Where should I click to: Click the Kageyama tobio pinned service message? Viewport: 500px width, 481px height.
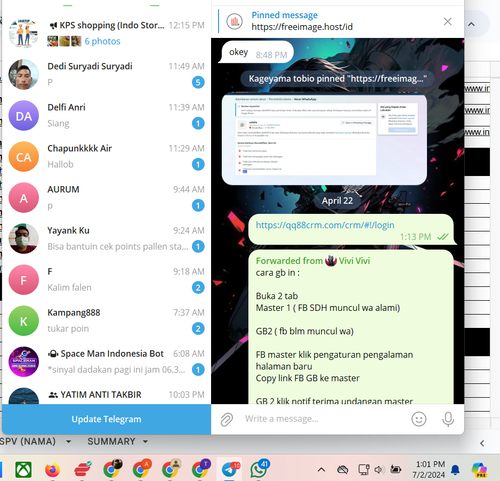[337, 79]
